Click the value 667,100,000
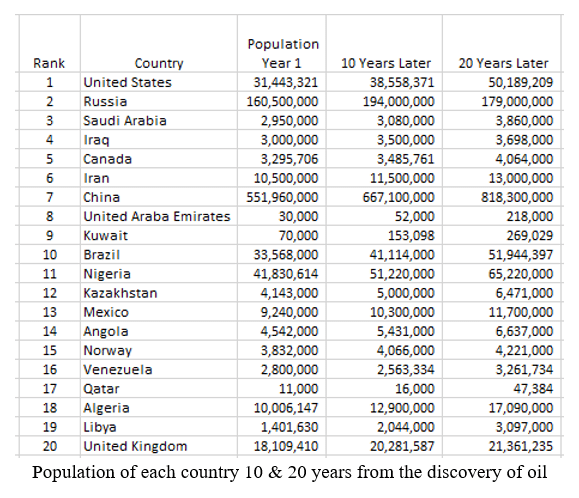 399,198
